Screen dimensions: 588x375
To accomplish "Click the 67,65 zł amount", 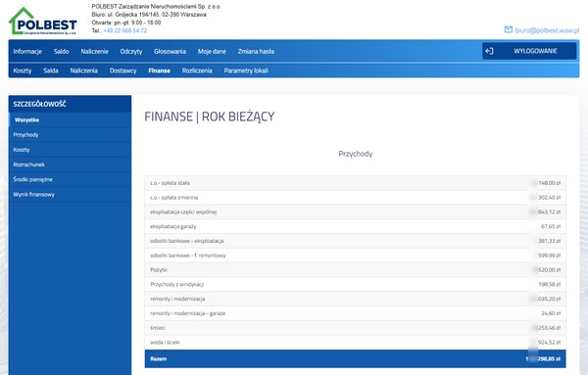I will [x=551, y=226].
